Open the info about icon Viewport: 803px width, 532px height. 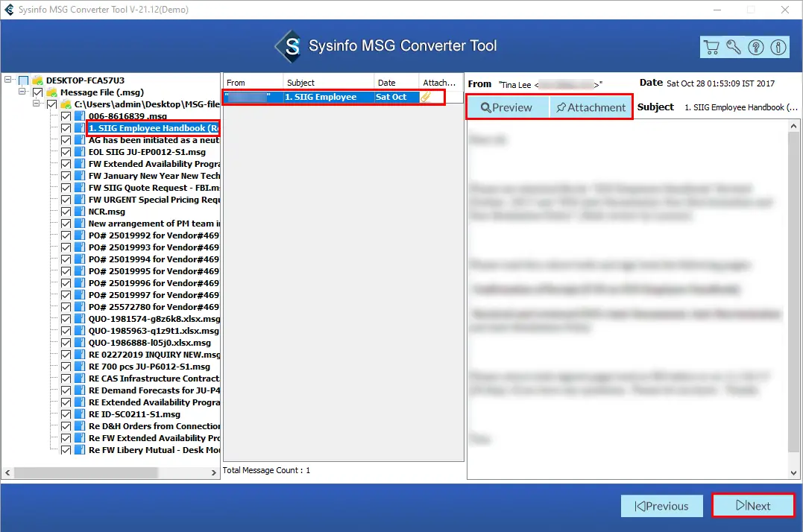point(778,48)
